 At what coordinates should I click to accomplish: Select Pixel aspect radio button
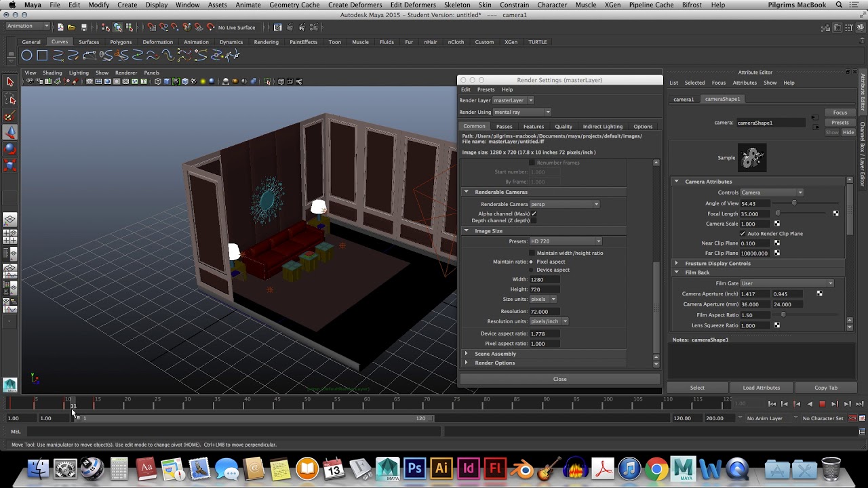tap(531, 262)
